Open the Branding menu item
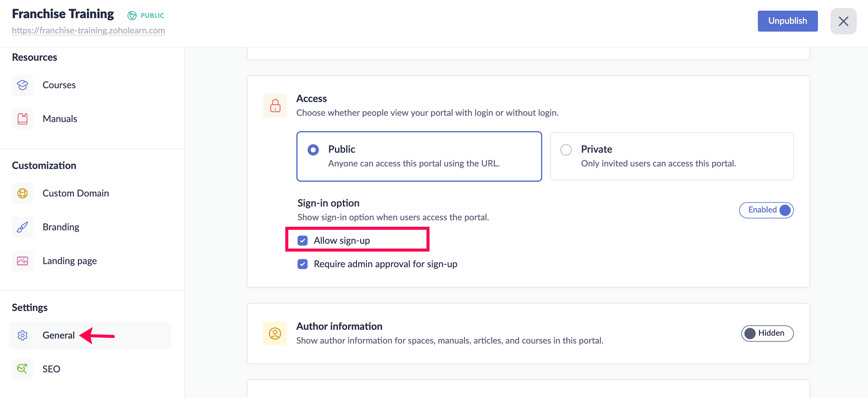Image resolution: width=868 pixels, height=398 pixels. tap(61, 227)
